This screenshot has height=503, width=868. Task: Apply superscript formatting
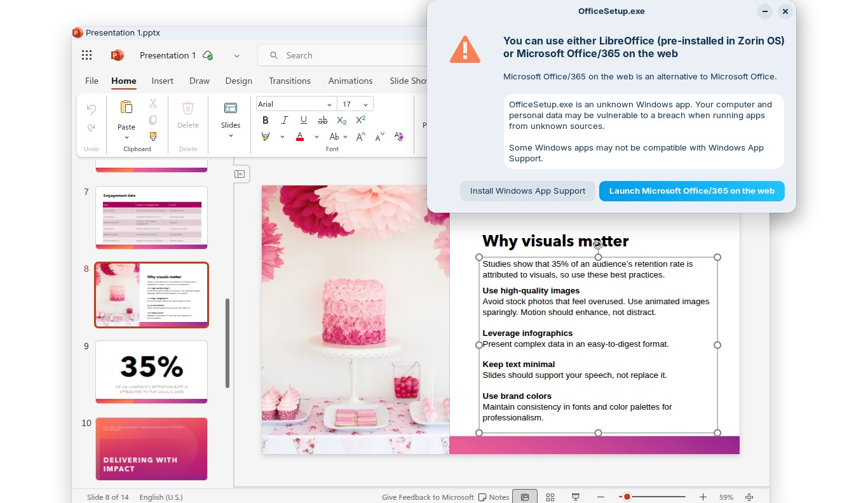tap(360, 119)
